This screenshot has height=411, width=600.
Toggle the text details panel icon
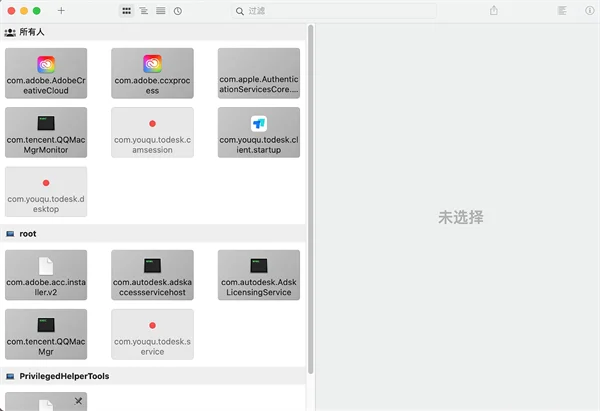point(562,11)
